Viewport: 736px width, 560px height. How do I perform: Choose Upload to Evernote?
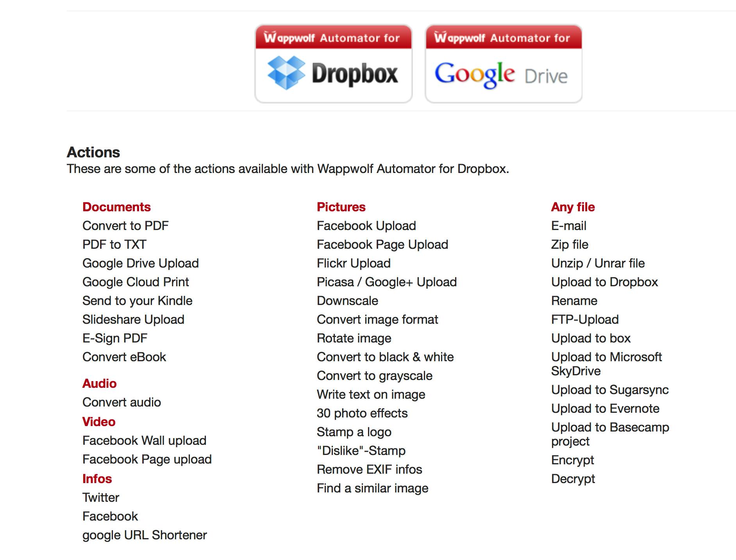coord(605,408)
